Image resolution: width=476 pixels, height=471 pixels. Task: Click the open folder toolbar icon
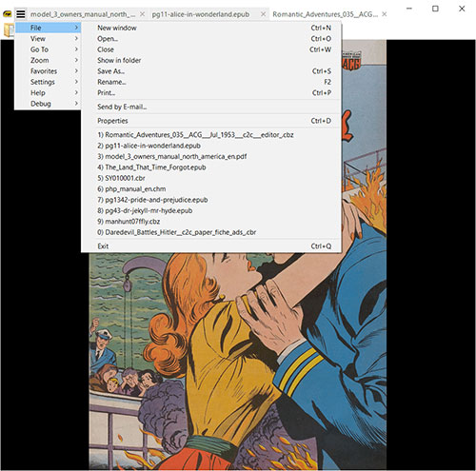[x=8, y=30]
